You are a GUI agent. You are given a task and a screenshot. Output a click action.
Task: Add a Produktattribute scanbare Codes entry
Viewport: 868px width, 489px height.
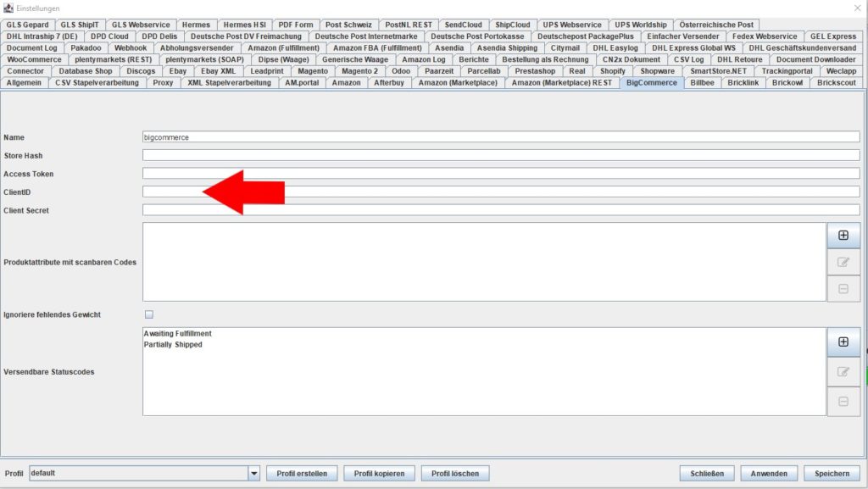843,236
